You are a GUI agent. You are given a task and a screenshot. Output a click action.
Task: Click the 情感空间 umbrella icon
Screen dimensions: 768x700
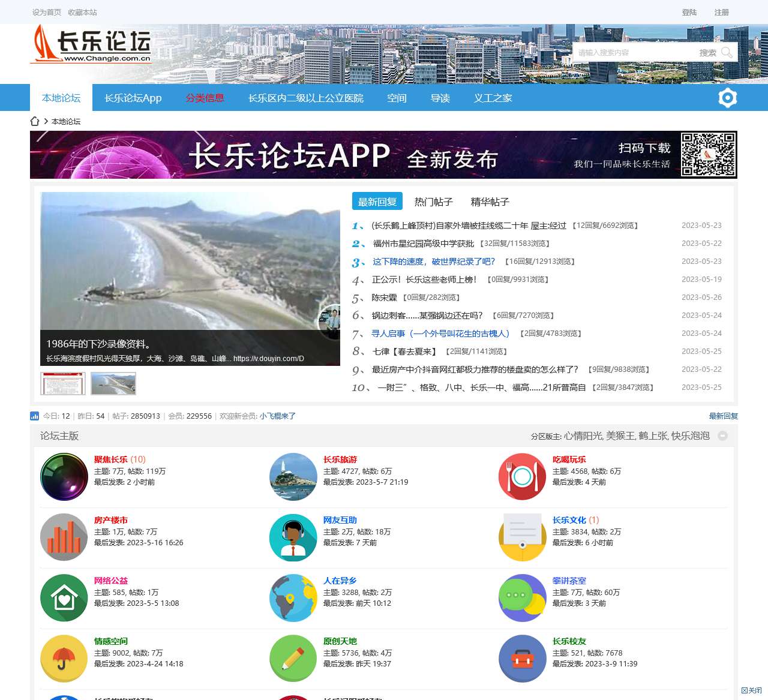[64, 658]
